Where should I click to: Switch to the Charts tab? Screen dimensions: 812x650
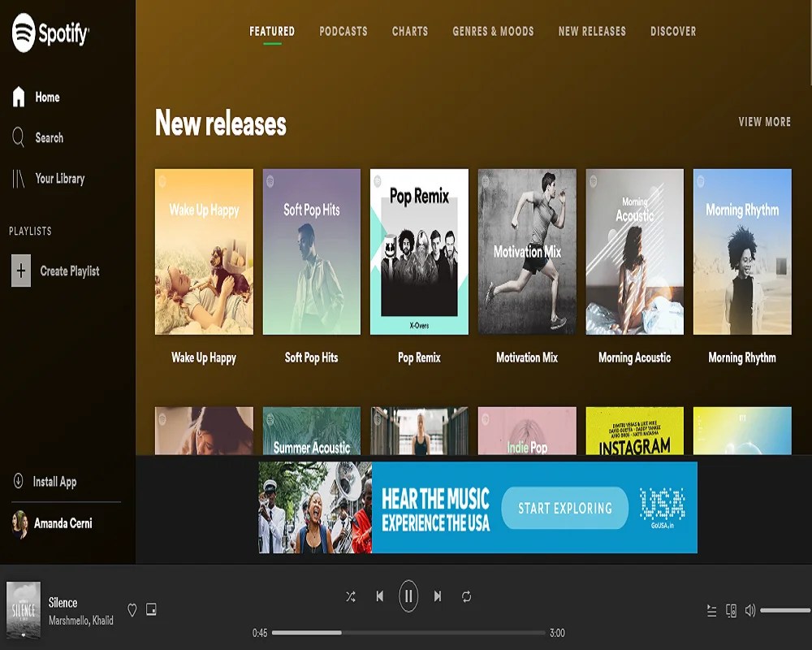pyautogui.click(x=410, y=31)
